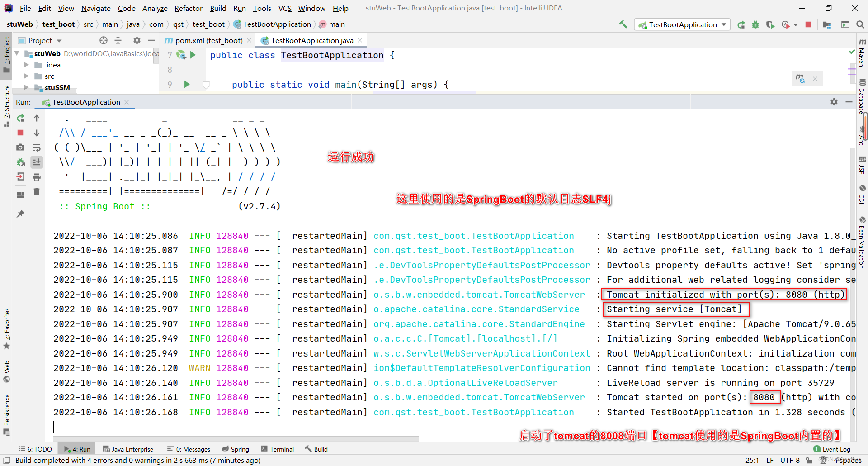Click the Build project hammer icon

(x=623, y=24)
